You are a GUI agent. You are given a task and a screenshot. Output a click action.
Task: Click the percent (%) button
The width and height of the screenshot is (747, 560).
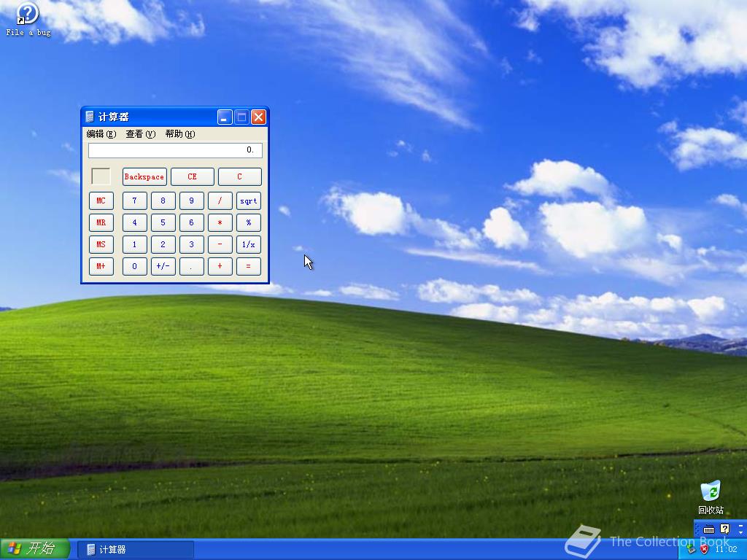(249, 223)
